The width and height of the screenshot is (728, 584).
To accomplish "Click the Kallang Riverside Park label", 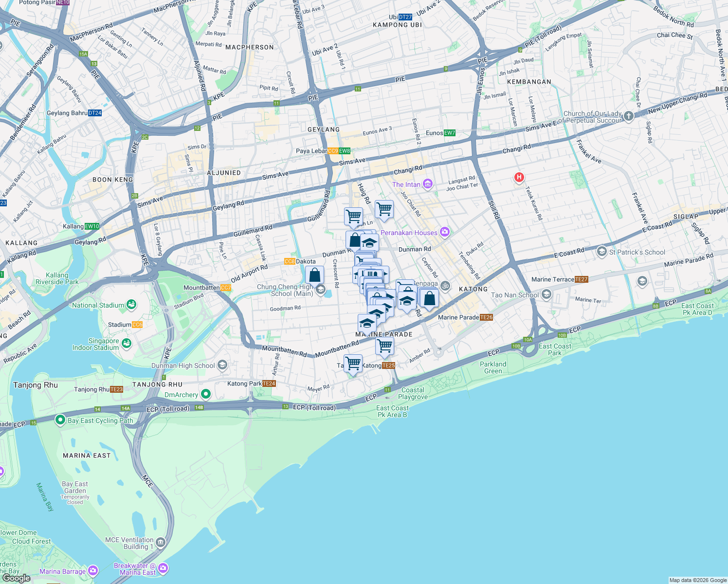I will (57, 278).
